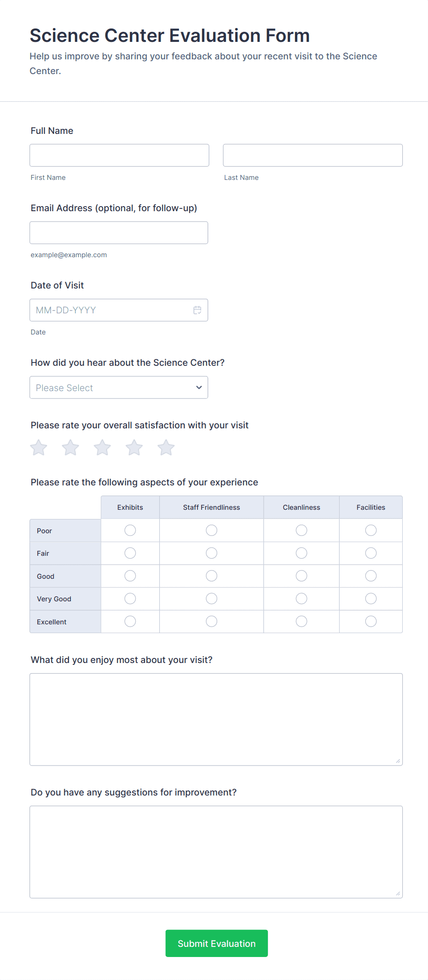Set Exhibits rating to Fair
The width and height of the screenshot is (428, 980).
tap(130, 553)
